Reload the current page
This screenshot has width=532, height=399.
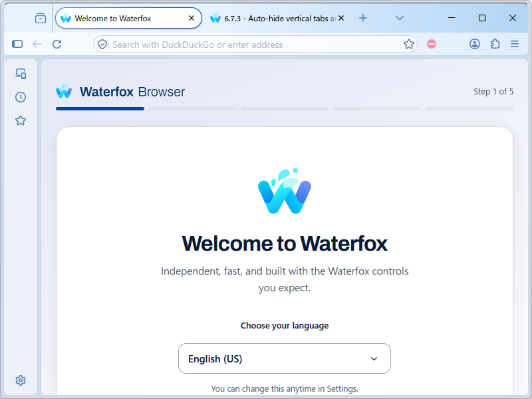pos(57,44)
